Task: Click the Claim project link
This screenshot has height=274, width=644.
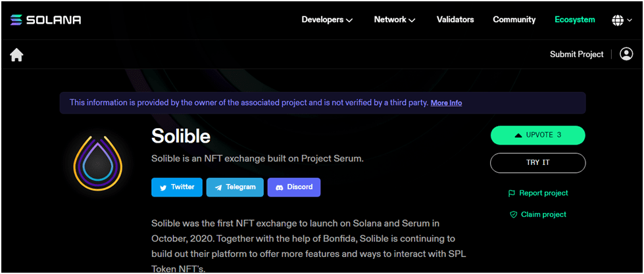Action: (538, 214)
